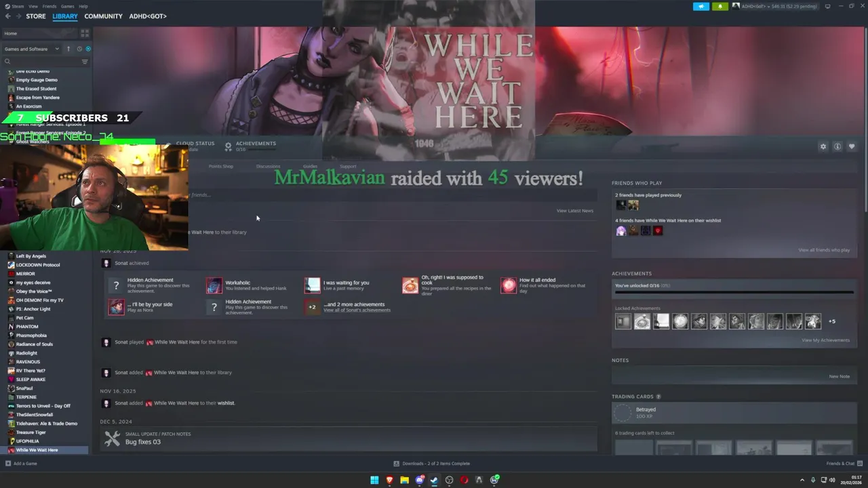Show game info circle icon
This screenshot has width=868, height=488.
(x=837, y=146)
